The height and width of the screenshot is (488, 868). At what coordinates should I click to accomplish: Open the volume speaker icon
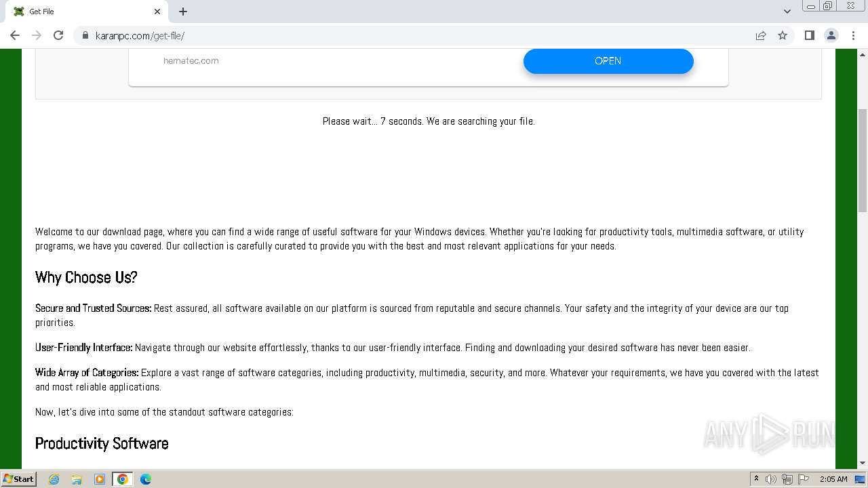(x=771, y=479)
